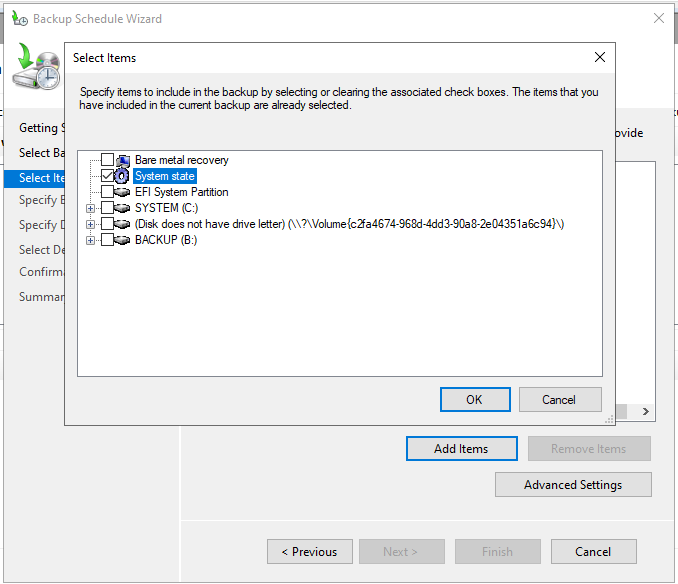Expand the SYSTEM (C:) tree node

pos(91,208)
